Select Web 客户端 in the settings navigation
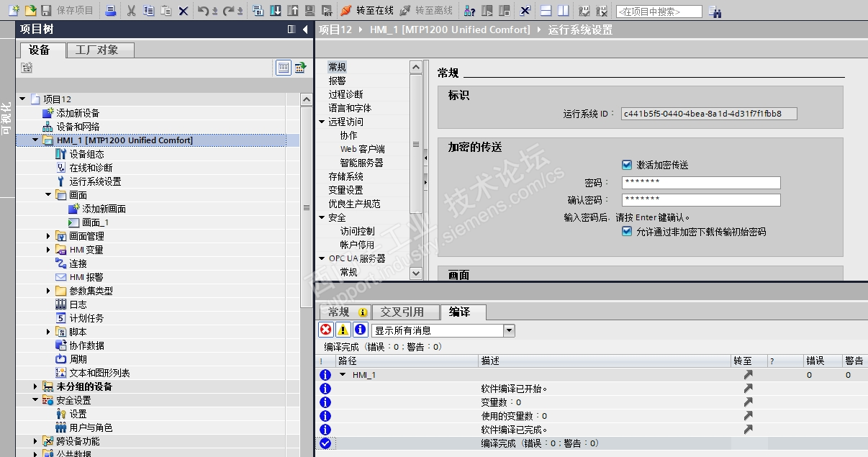Screen dimensions: 868x457 point(362,149)
